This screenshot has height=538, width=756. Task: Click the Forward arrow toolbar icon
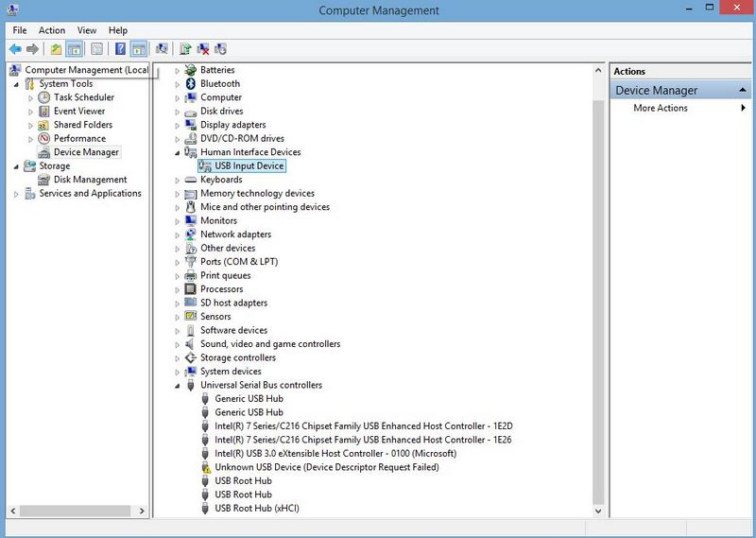point(32,49)
